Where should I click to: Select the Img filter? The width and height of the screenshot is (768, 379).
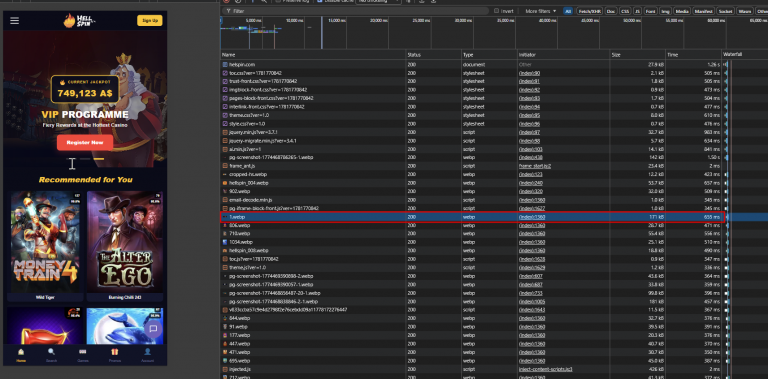(665, 11)
